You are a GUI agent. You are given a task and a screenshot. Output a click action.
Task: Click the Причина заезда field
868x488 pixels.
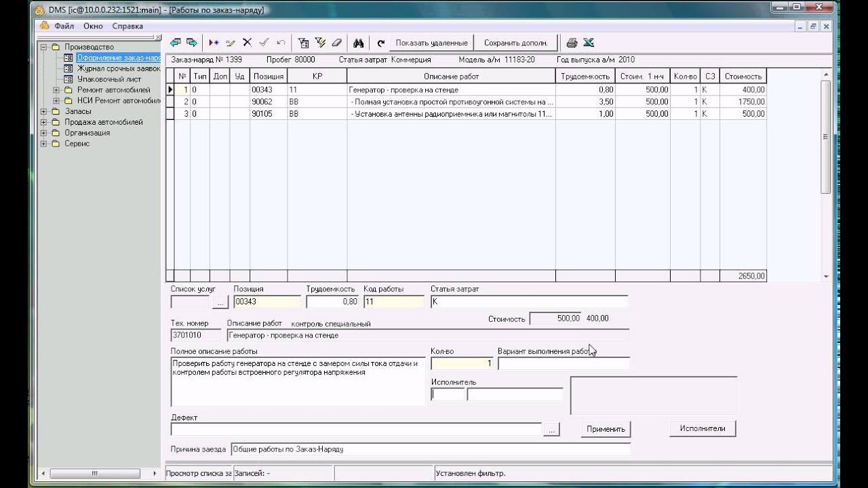[x=431, y=449]
